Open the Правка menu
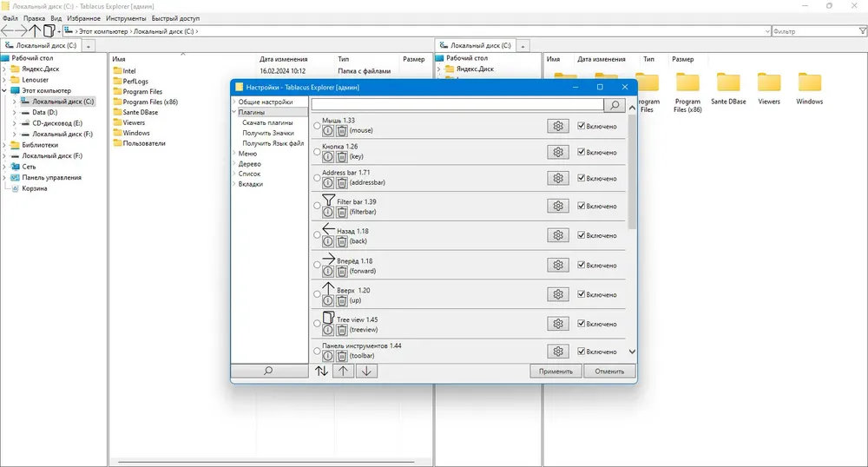The image size is (868, 467). tap(34, 18)
